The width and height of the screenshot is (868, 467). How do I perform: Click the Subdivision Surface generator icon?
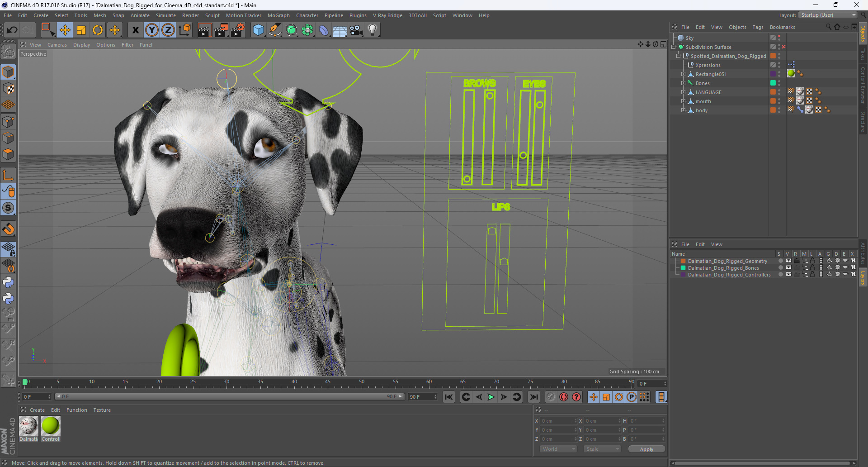(x=291, y=30)
